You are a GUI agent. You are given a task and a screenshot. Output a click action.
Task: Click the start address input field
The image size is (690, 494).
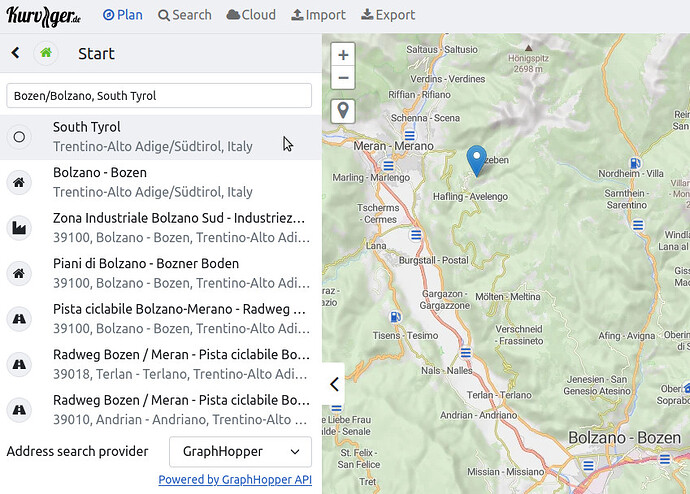pos(159,96)
